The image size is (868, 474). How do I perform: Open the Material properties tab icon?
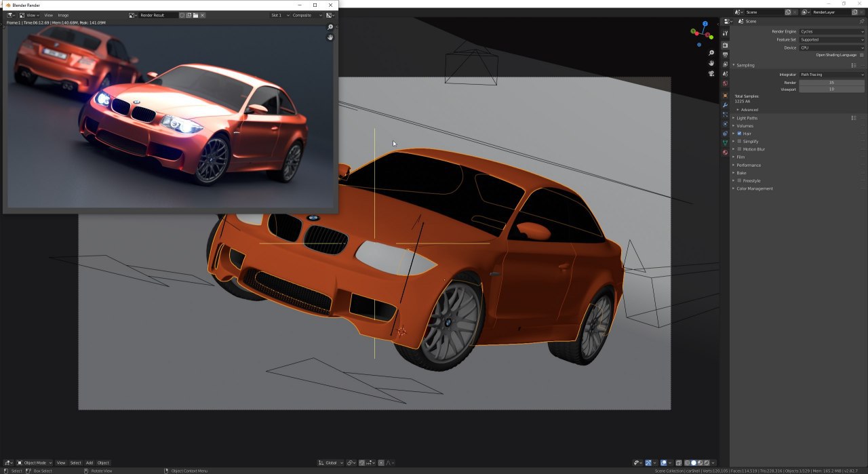tap(725, 152)
